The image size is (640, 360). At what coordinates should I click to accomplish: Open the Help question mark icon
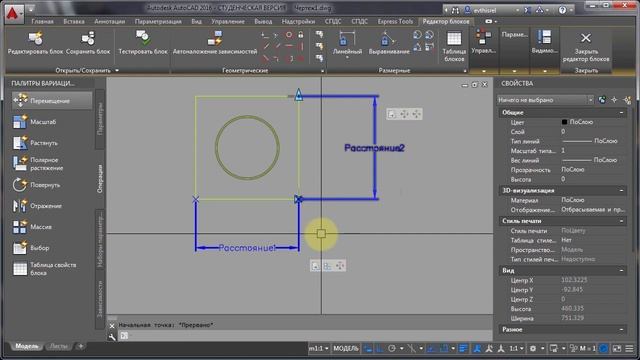click(x=562, y=10)
